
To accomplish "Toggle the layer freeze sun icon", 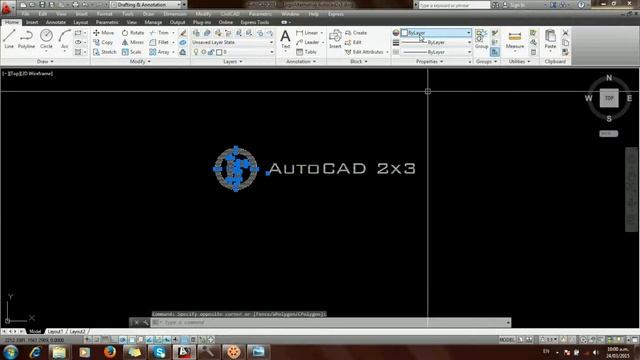I will pyautogui.click(x=204, y=52).
